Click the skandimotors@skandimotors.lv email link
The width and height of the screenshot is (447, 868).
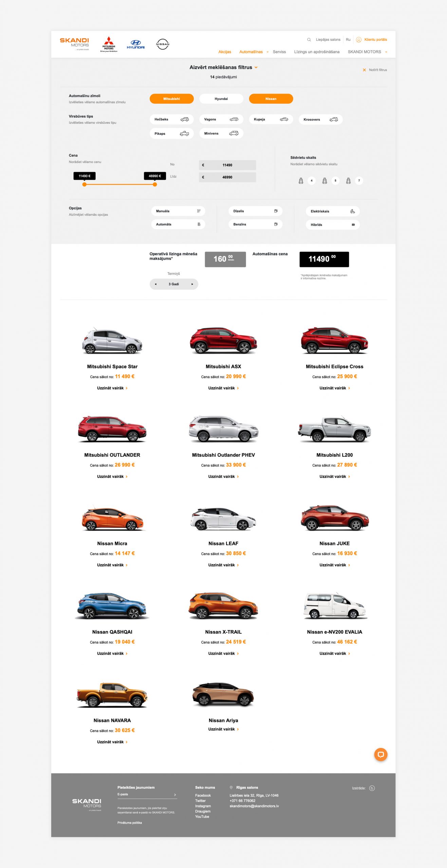click(x=254, y=806)
